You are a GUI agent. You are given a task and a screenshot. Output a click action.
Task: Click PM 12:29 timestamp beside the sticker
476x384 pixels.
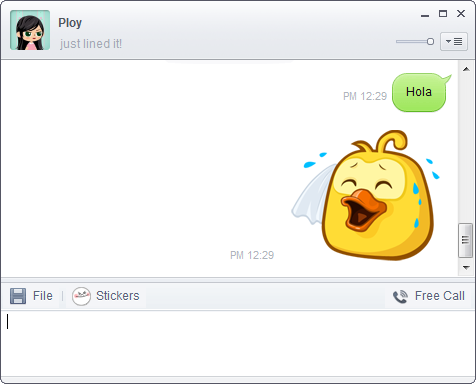coord(252,255)
